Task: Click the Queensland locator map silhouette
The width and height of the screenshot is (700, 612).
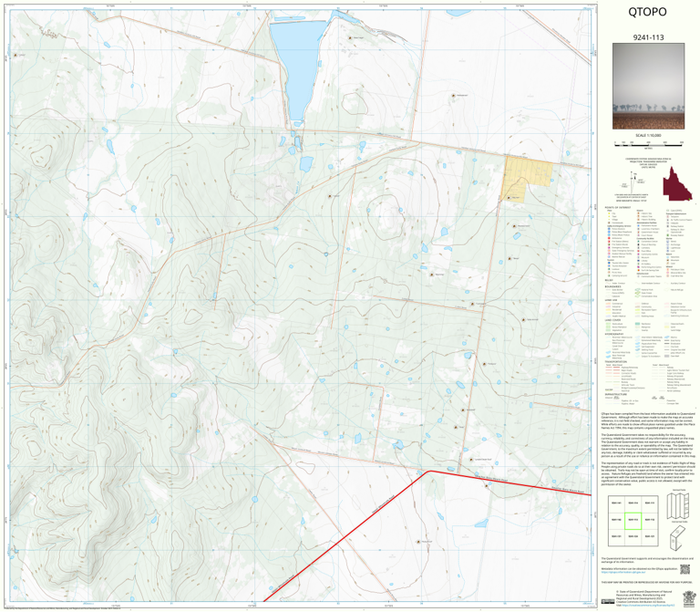Action: tap(677, 183)
